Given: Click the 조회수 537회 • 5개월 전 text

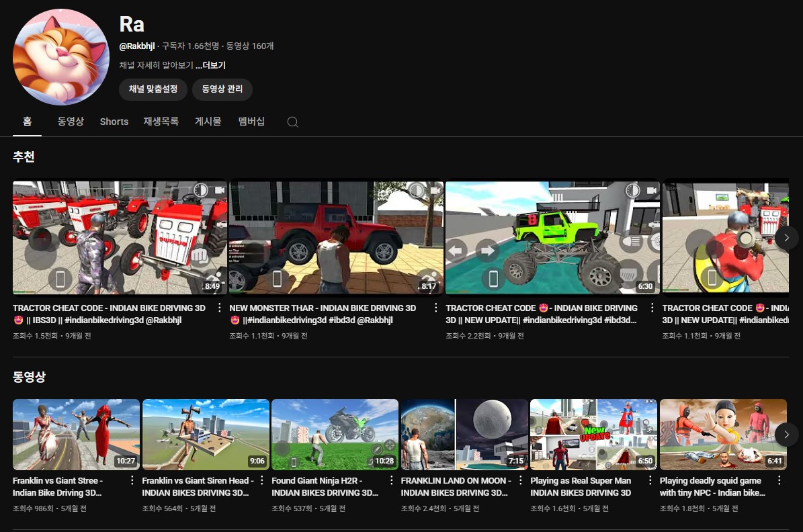Looking at the screenshot, I should 308,508.
